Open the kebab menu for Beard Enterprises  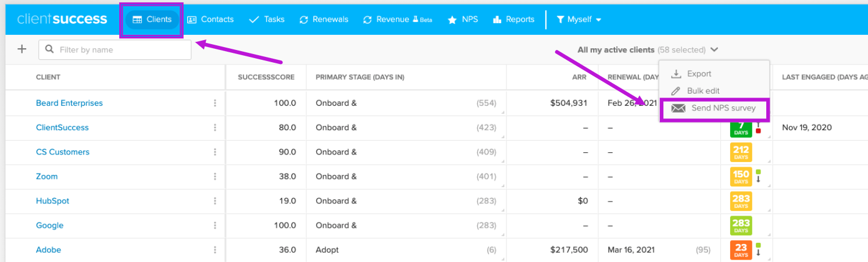coord(215,103)
